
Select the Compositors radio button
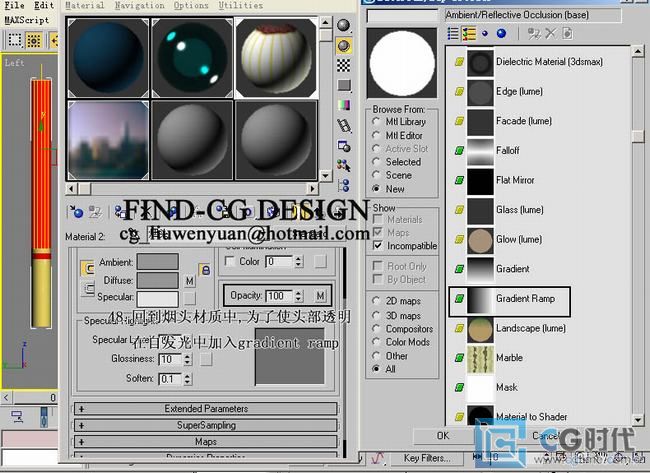(376, 329)
